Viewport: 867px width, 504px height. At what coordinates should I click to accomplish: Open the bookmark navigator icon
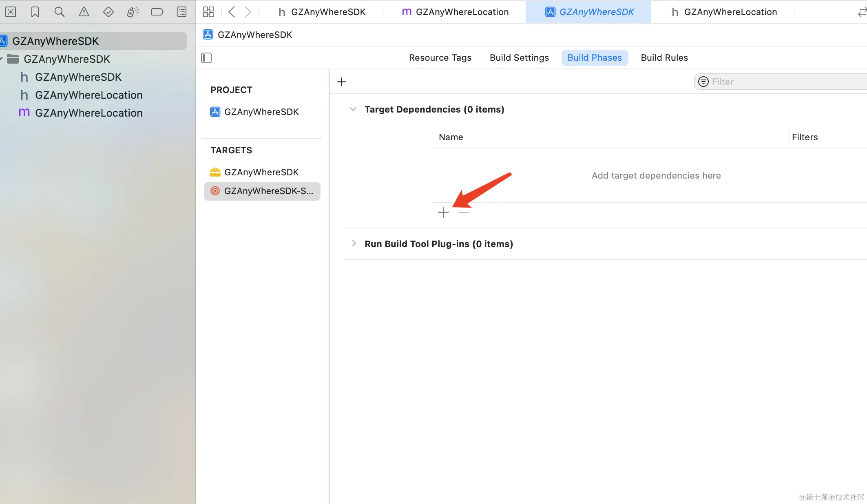pos(35,12)
